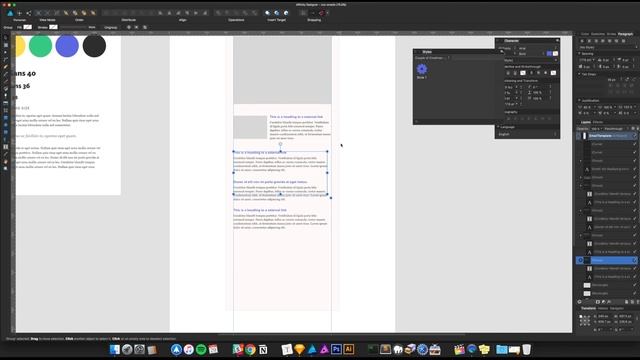This screenshot has width=640, height=360.
Task: Toggle visibility of the bottom Rectangle layer
Action: tap(635, 293)
